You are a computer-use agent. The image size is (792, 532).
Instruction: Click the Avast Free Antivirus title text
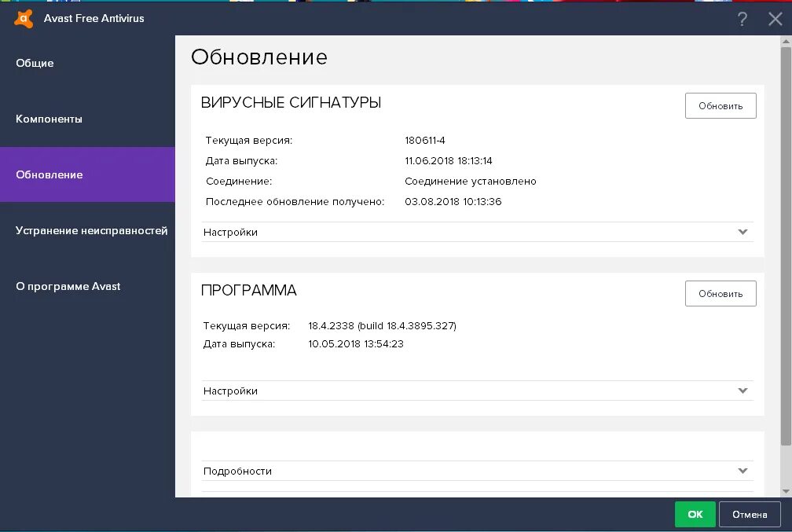click(94, 18)
